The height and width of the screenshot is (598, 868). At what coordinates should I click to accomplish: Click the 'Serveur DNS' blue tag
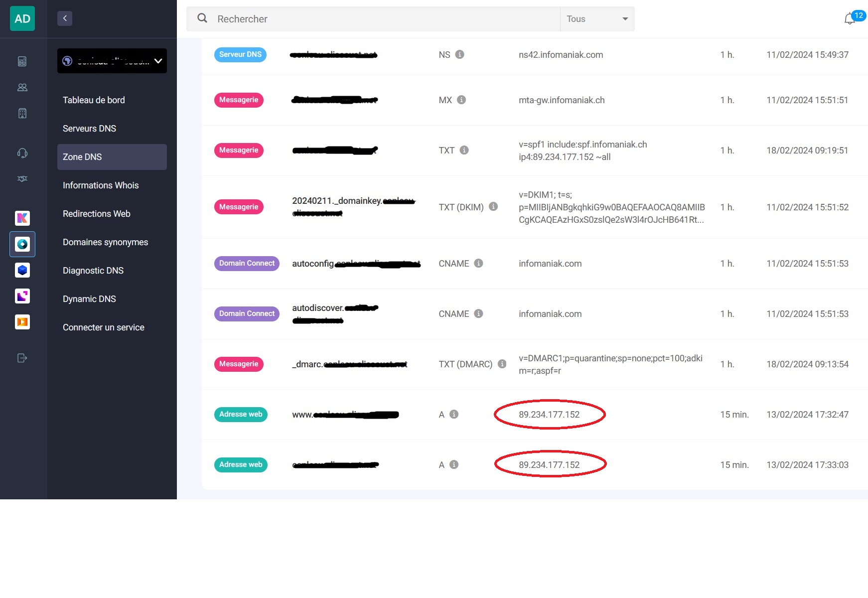[240, 54]
